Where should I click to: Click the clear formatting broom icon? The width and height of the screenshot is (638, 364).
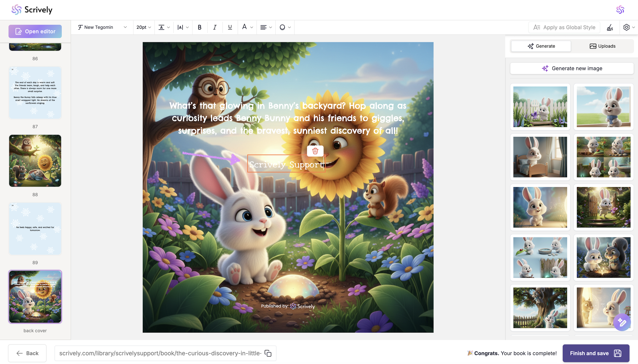pyautogui.click(x=610, y=28)
